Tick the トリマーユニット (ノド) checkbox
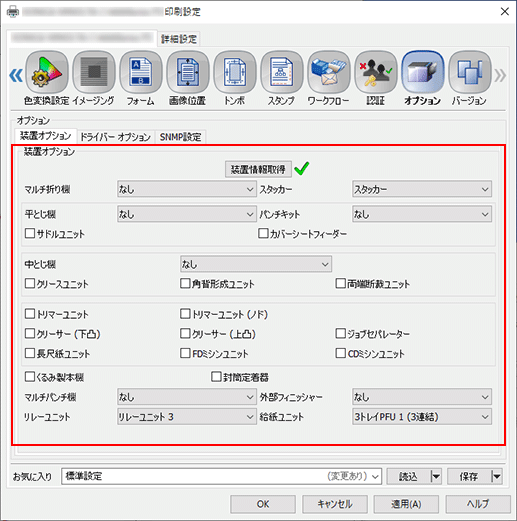Screen dimensions: 517x521 185,314
